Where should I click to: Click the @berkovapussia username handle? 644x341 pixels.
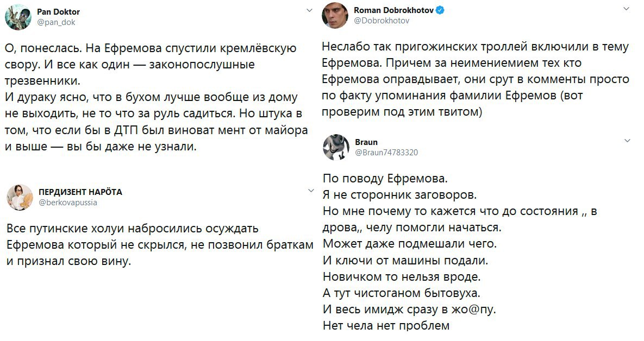[x=67, y=202]
